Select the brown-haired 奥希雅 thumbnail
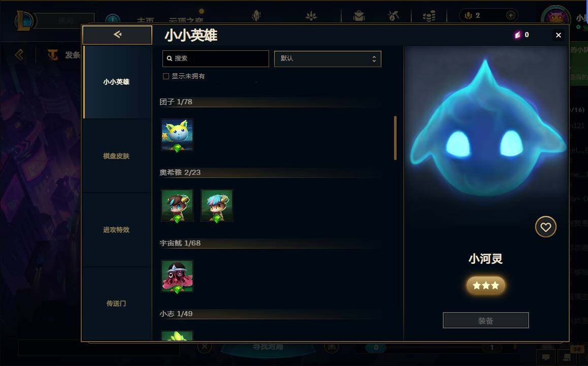The width and height of the screenshot is (588, 366). [x=177, y=205]
